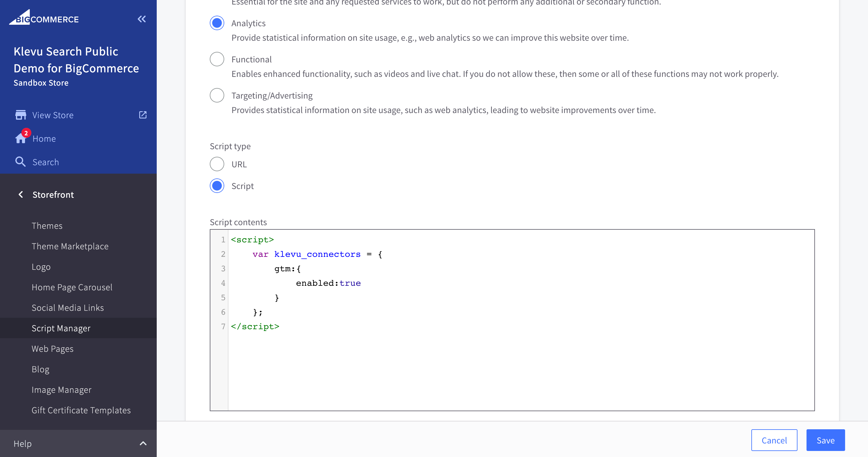Click the 'Sandbox Store' label
This screenshot has height=457, width=868.
[41, 83]
